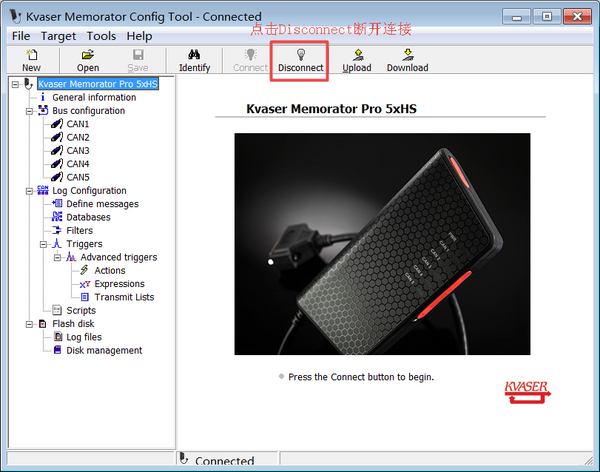Download configuration with Download button
This screenshot has height=472, width=600.
coord(407,60)
